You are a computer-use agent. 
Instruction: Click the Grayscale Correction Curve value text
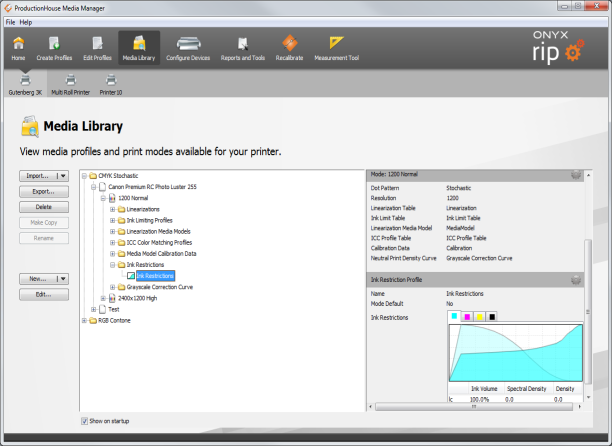(479, 258)
